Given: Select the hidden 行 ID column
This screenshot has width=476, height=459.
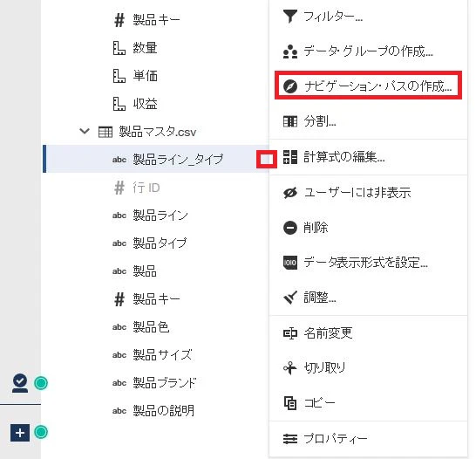Looking at the screenshot, I should pyautogui.click(x=146, y=188).
